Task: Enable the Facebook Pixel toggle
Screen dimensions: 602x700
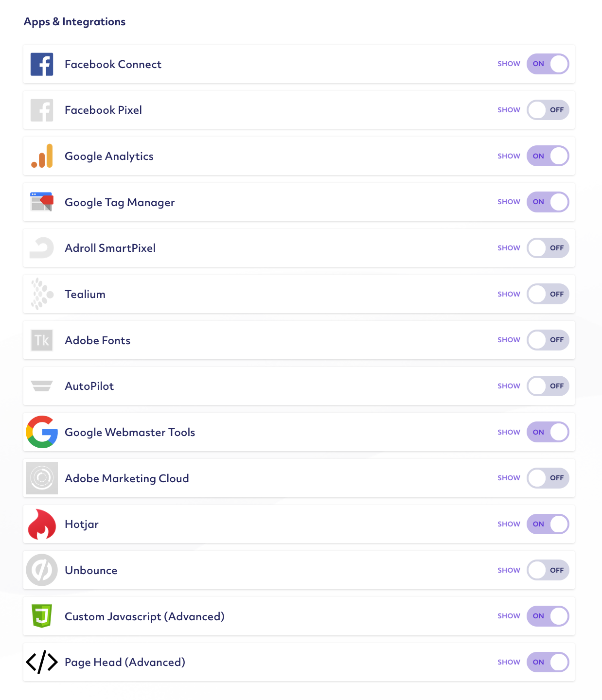Action: (x=548, y=110)
